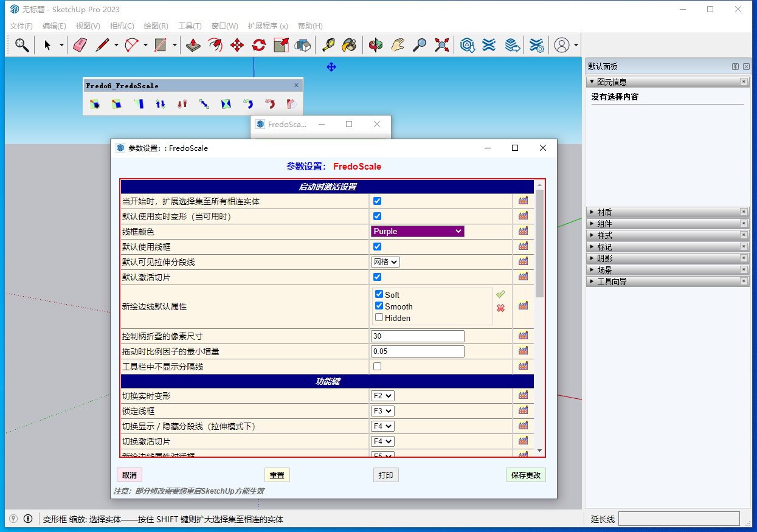Activate the Push/Pull tool
Image resolution: width=757 pixels, height=532 pixels.
[193, 45]
